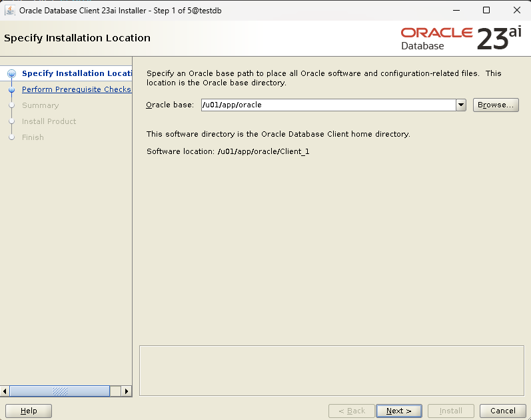Click the step panel scroll right arrow
The width and height of the screenshot is (531, 420).
coord(127,391)
